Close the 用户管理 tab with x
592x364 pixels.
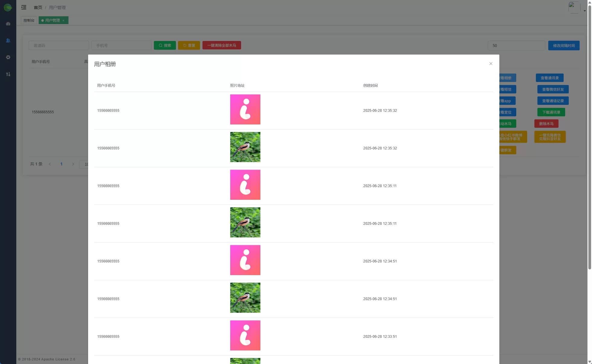click(63, 20)
